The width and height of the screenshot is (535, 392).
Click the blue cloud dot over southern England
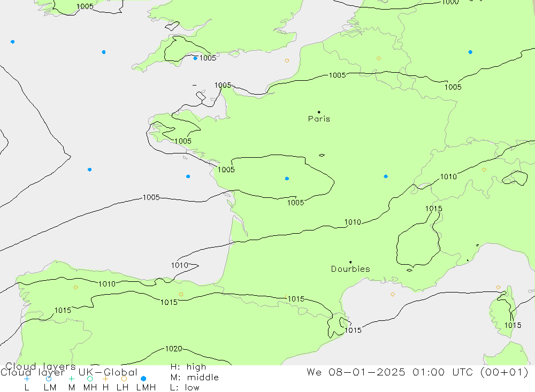pyautogui.click(x=195, y=58)
